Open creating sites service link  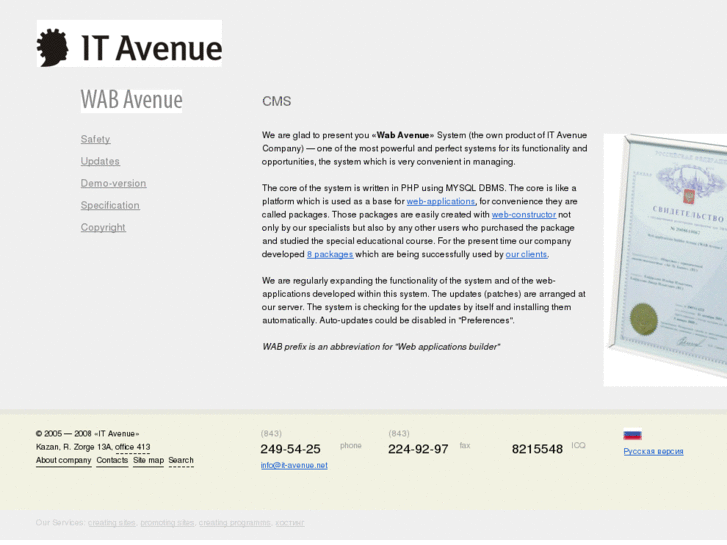click(112, 523)
